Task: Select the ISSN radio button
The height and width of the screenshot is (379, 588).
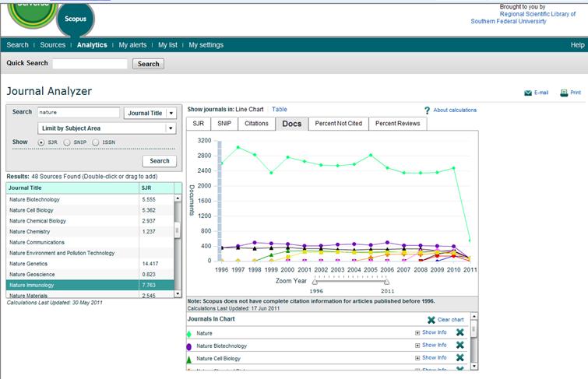Action: click(x=96, y=142)
